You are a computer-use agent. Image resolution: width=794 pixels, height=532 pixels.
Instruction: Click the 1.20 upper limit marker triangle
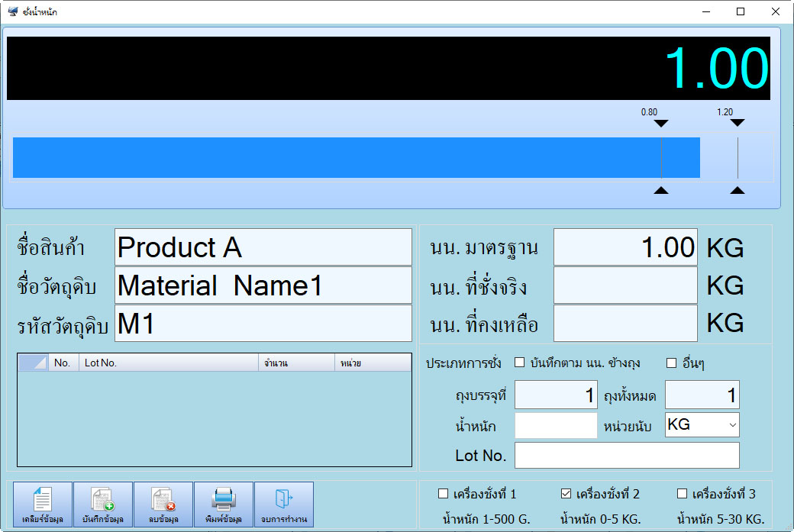[737, 124]
